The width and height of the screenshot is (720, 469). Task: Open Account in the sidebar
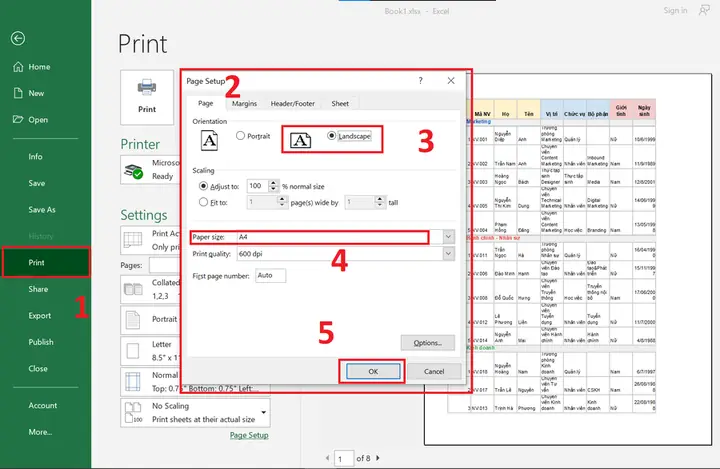(43, 406)
